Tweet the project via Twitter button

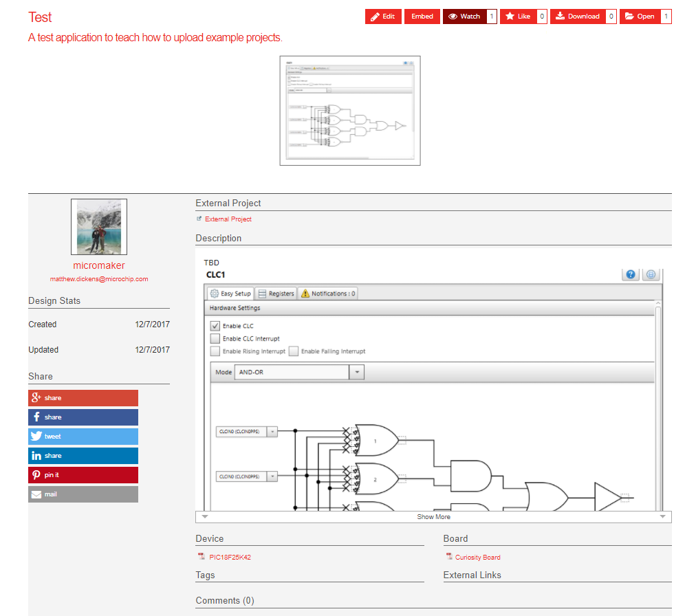click(x=83, y=437)
